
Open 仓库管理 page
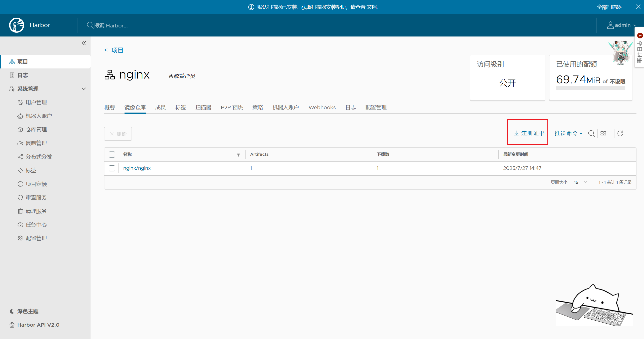36,130
